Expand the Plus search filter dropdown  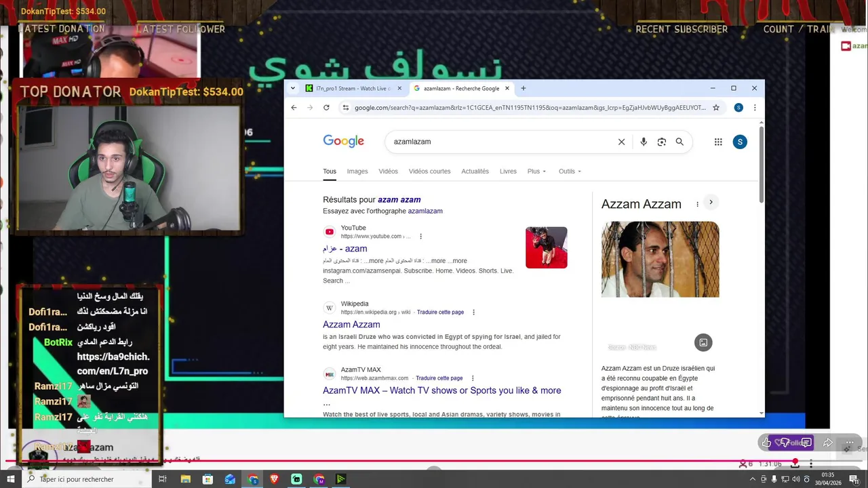[536, 171]
